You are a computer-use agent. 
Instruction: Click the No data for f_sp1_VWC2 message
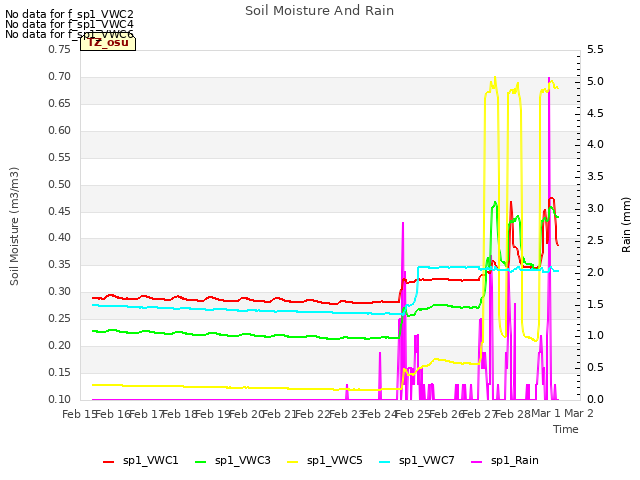tap(69, 14)
